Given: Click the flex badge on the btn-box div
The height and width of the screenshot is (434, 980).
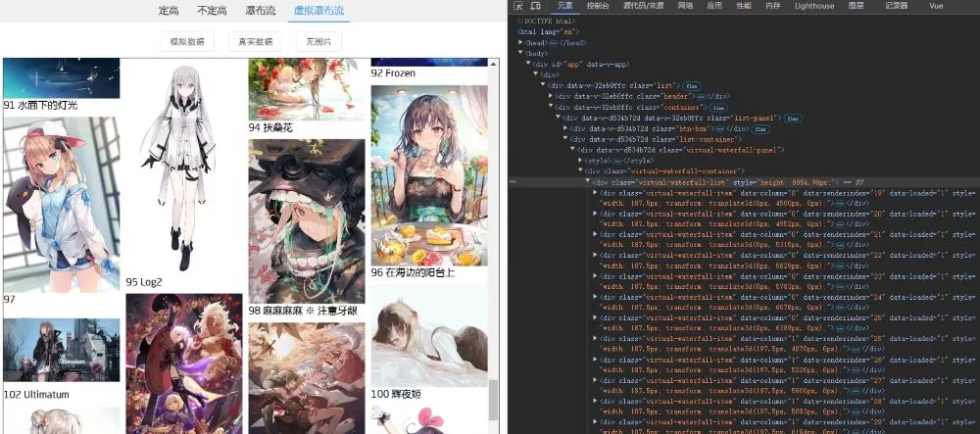Looking at the screenshot, I should (760, 128).
